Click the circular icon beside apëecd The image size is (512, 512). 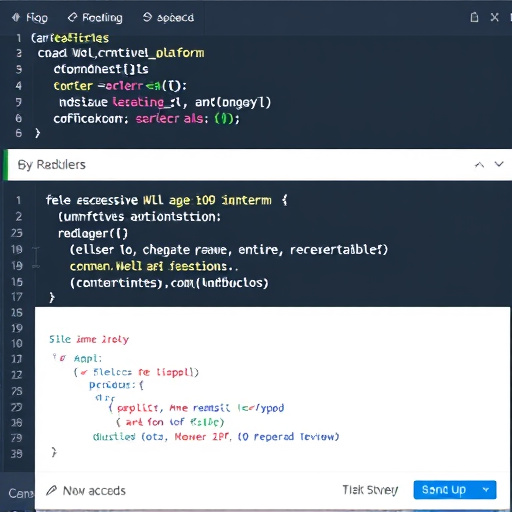[147, 17]
